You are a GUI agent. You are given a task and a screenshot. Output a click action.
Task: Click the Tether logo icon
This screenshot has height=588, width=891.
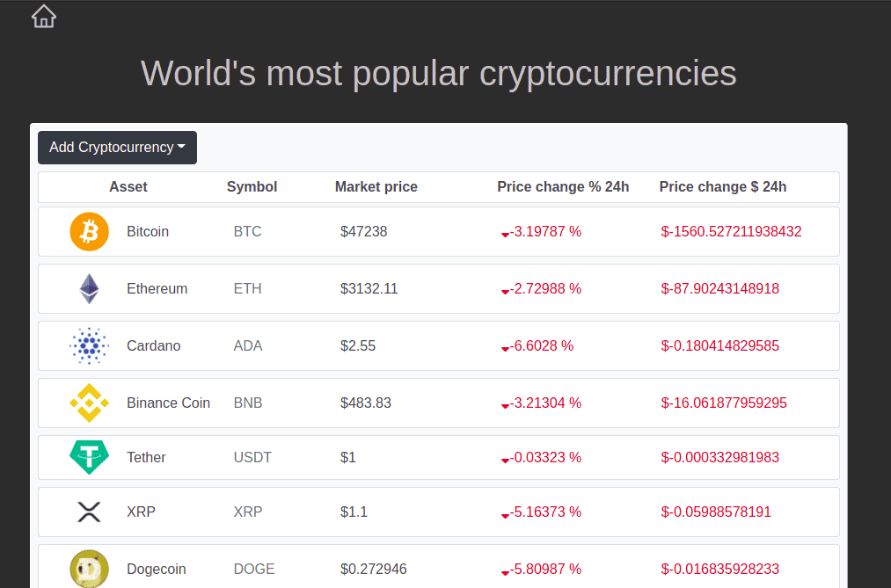pyautogui.click(x=89, y=457)
